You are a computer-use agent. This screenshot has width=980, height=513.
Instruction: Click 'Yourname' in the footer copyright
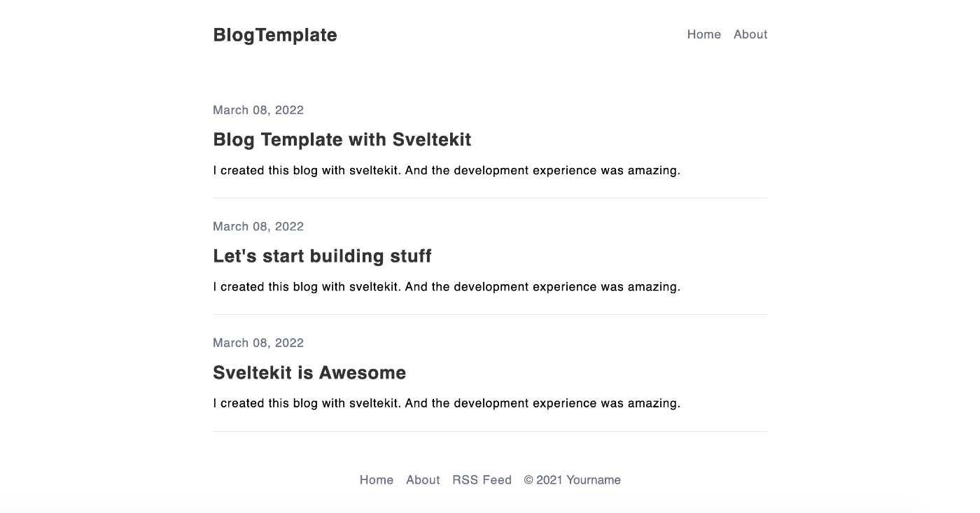coord(594,480)
